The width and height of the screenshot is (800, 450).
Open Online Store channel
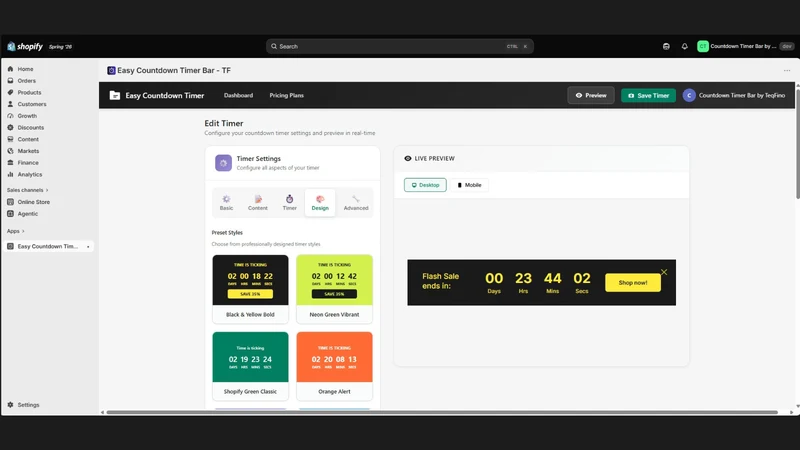tap(34, 202)
